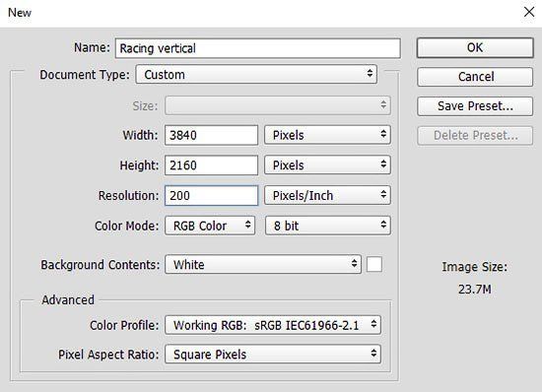Open the Pixel Aspect Ratio dropdown
This screenshot has height=392, width=542.
pyautogui.click(x=273, y=354)
